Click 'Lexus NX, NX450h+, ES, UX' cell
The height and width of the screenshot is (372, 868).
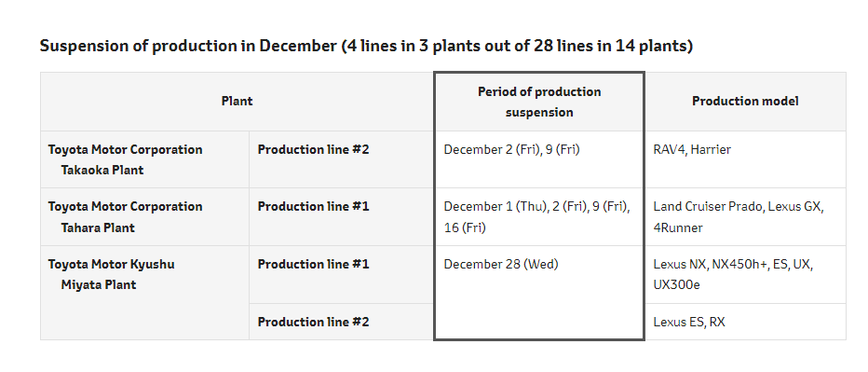point(745,274)
